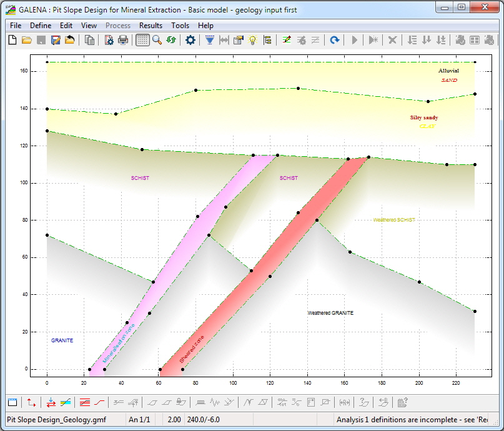The width and height of the screenshot is (504, 431).
Task: Open a model with the folder icon
Action: click(26, 40)
